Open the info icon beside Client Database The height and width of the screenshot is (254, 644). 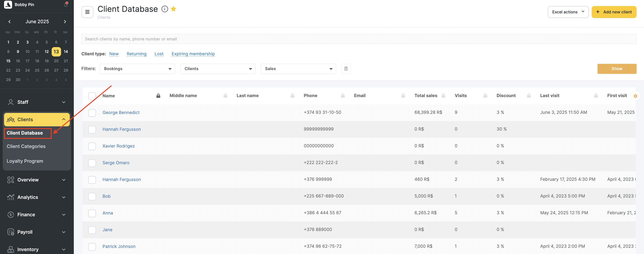[x=165, y=9]
